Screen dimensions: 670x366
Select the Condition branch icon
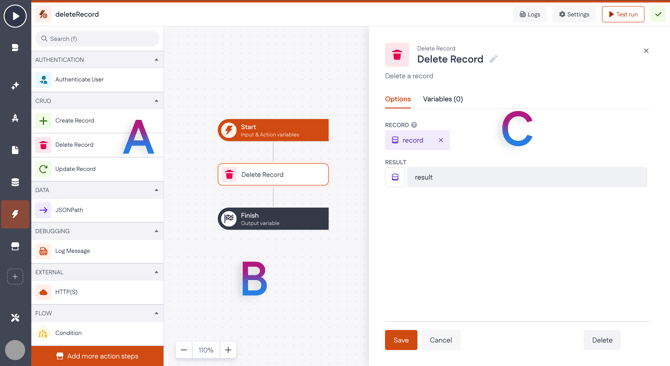pyautogui.click(x=43, y=333)
